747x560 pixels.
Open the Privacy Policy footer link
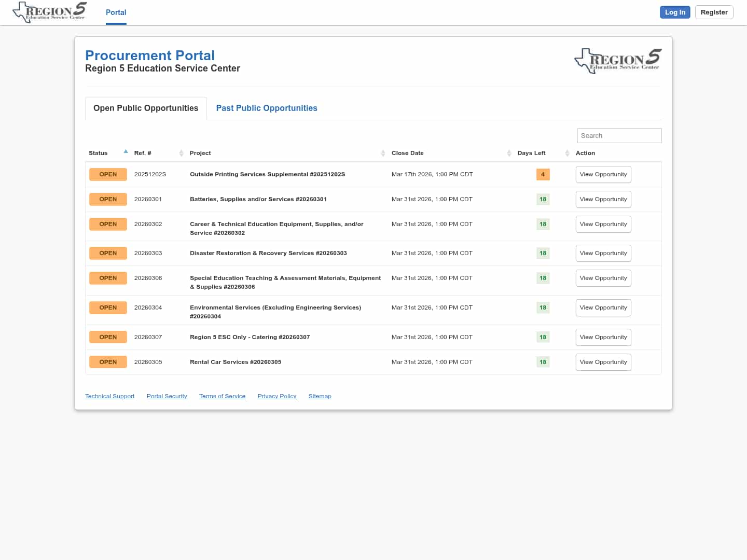point(276,397)
